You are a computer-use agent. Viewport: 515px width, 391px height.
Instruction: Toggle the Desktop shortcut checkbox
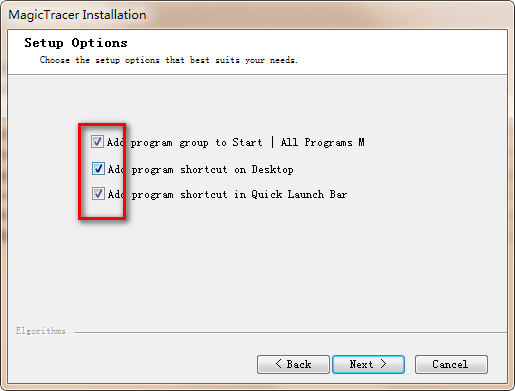point(98,169)
